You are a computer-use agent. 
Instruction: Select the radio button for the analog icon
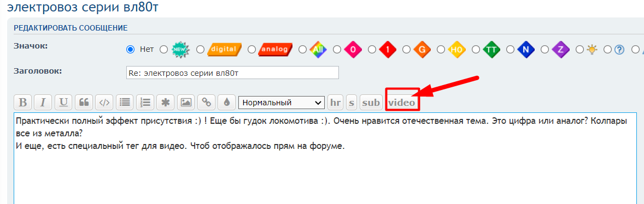click(x=252, y=50)
